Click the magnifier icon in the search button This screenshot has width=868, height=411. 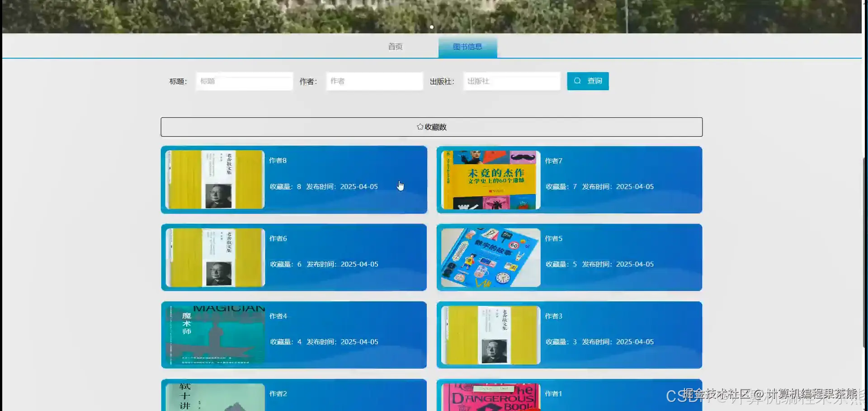(578, 81)
